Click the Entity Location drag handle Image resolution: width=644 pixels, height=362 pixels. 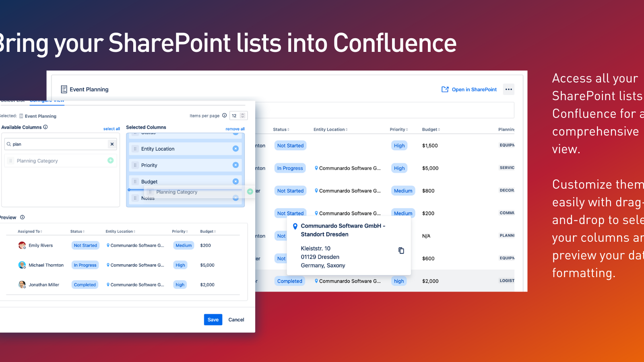tap(135, 149)
